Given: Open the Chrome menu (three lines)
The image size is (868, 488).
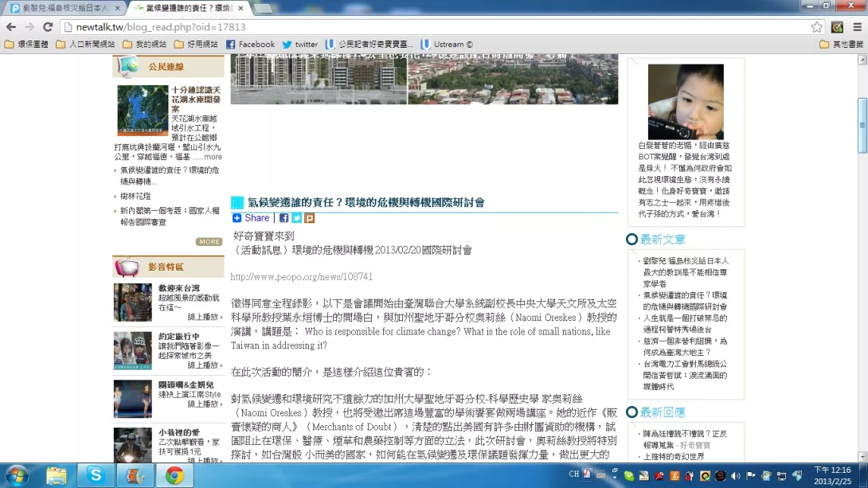Looking at the screenshot, I should (858, 26).
